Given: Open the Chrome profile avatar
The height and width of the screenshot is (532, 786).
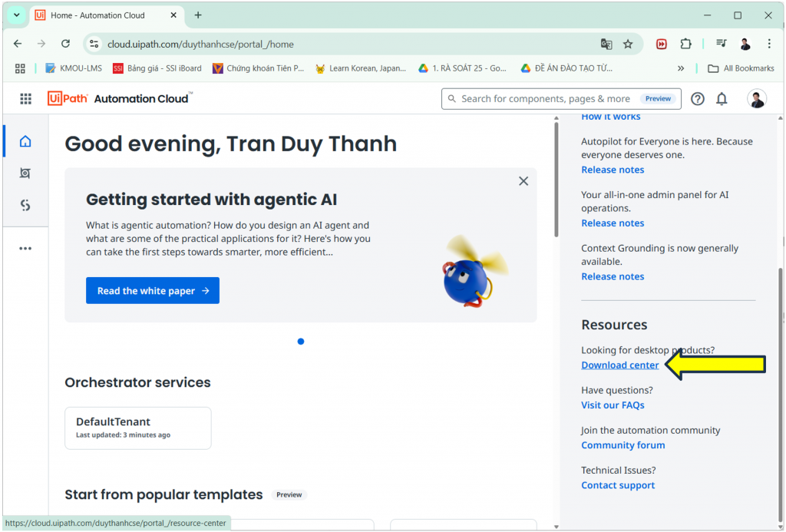Looking at the screenshot, I should [x=745, y=44].
